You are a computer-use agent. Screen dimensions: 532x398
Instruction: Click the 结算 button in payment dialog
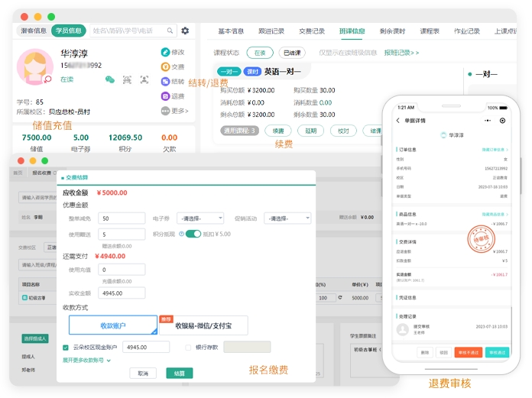(x=180, y=374)
